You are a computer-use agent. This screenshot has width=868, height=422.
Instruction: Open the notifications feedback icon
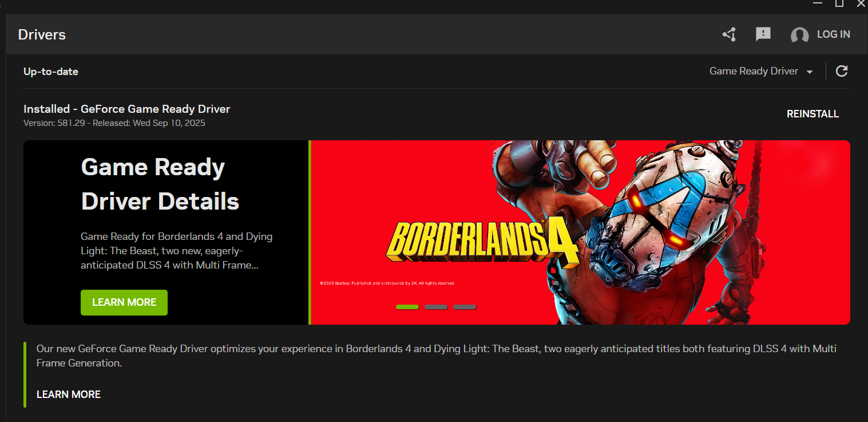763,34
